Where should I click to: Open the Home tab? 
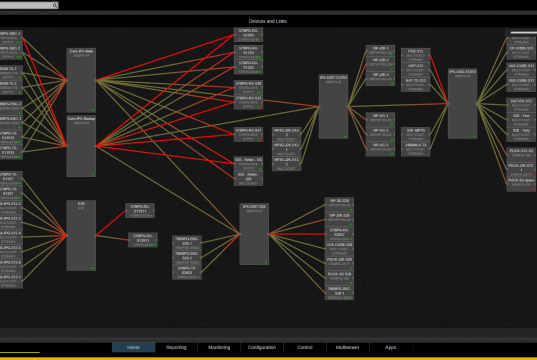pyautogui.click(x=133, y=347)
